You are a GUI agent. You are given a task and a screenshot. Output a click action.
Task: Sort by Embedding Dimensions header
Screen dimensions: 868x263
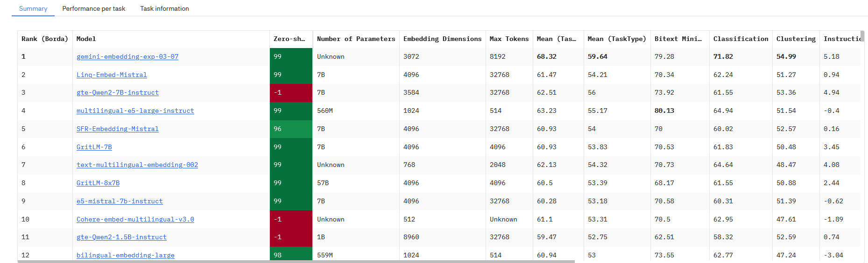[x=442, y=39]
